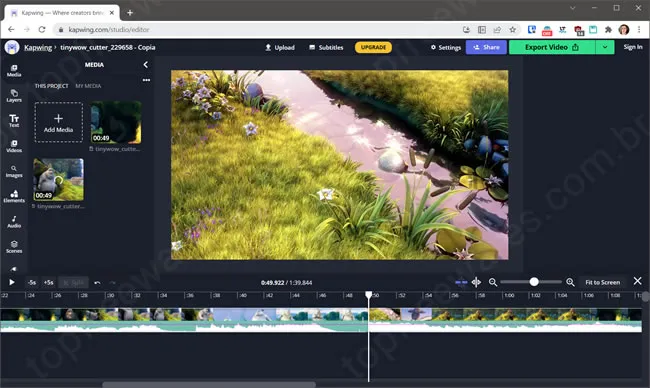Click the install app icon in address bar
The image size is (650, 388).
(x=466, y=29)
